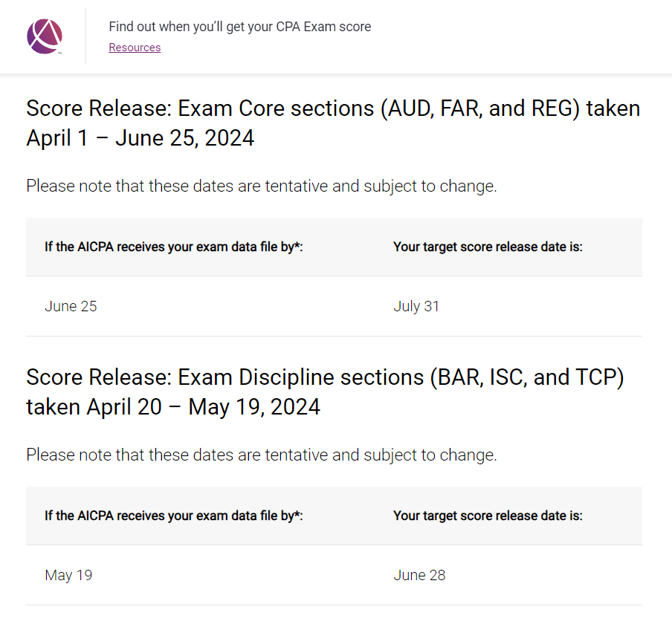672x624 pixels.
Task: Open the Resources link
Action: (x=135, y=48)
